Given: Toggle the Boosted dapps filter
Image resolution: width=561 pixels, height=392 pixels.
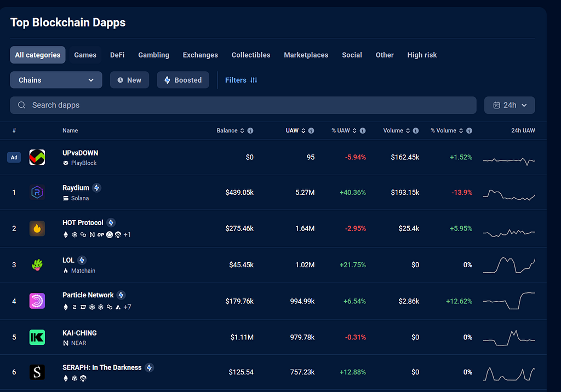Looking at the screenshot, I should (x=183, y=80).
